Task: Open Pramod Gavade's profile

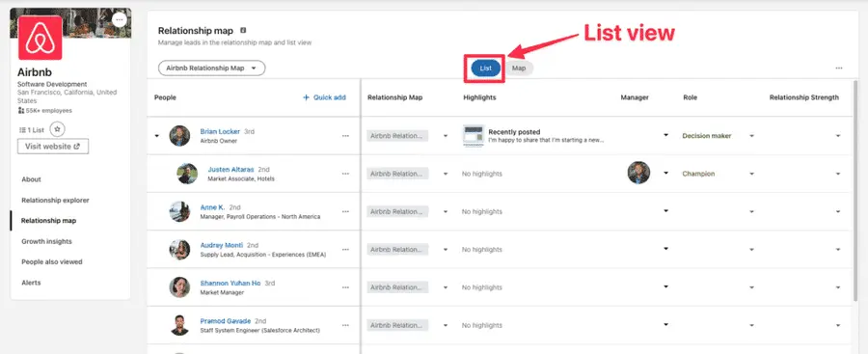Action: tap(226, 321)
